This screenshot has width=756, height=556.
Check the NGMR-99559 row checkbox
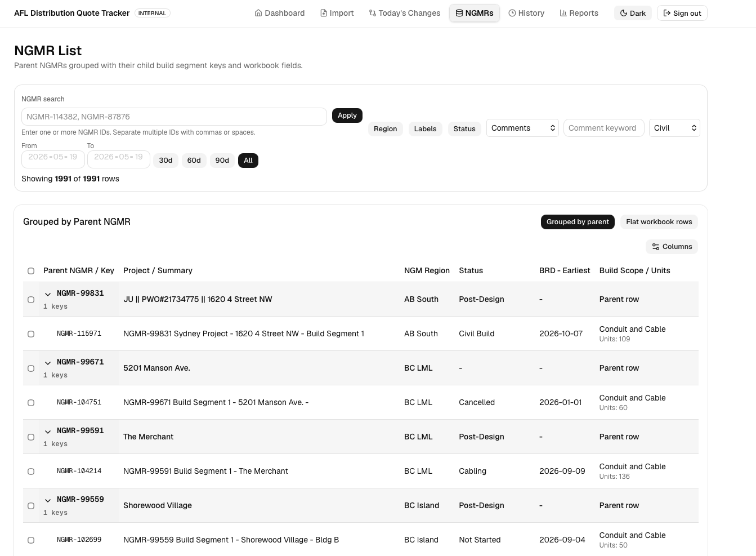click(x=31, y=506)
